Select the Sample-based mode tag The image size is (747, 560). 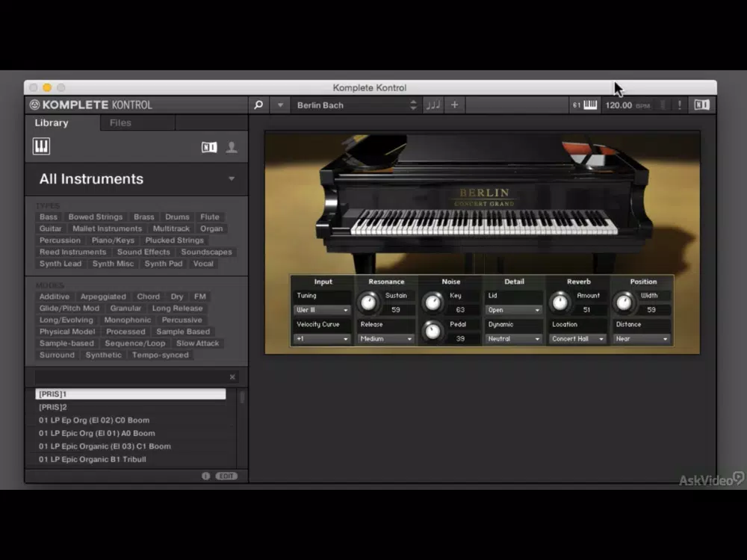tap(66, 343)
